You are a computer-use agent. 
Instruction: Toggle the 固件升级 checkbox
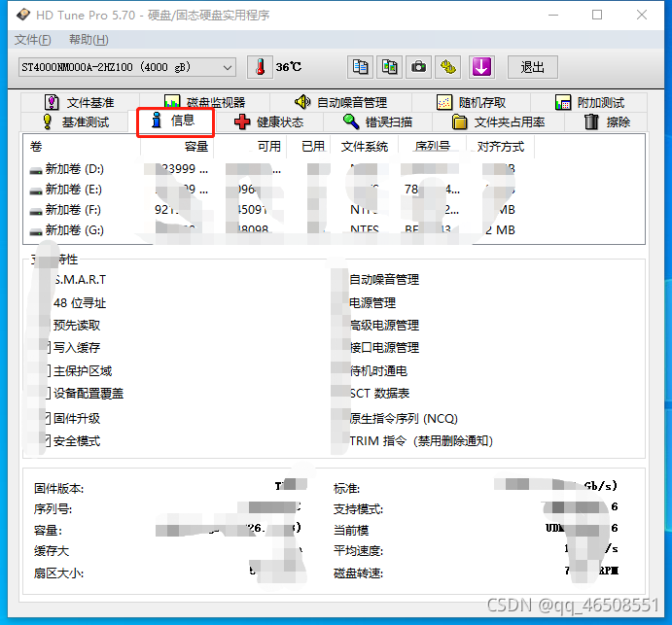pyautogui.click(x=47, y=419)
